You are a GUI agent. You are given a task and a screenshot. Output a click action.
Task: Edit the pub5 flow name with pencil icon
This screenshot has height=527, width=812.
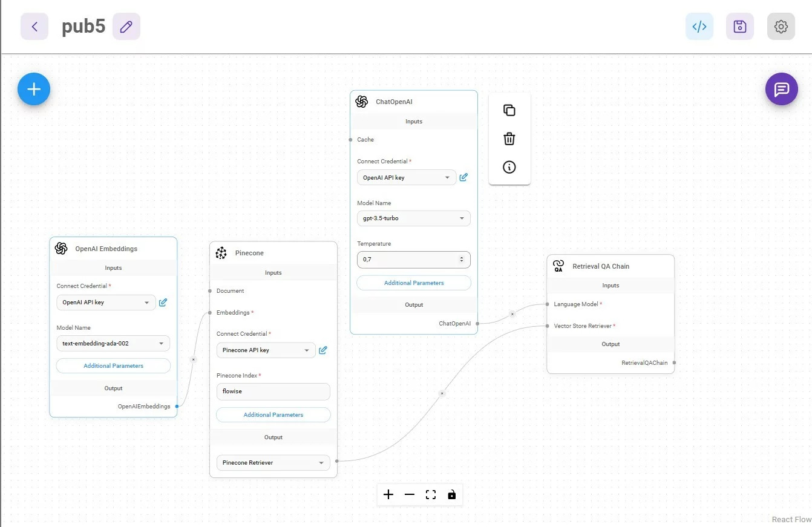126,27
